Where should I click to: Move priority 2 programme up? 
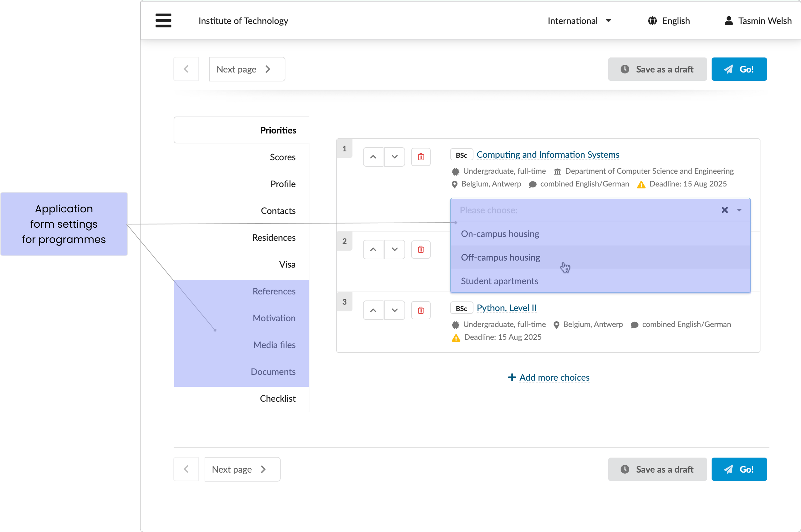pyautogui.click(x=373, y=249)
